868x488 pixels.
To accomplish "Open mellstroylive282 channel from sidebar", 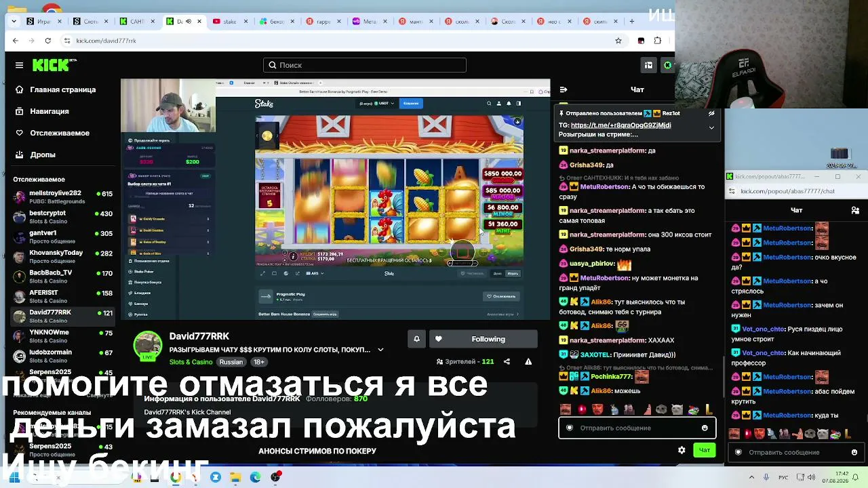I will pos(62,197).
